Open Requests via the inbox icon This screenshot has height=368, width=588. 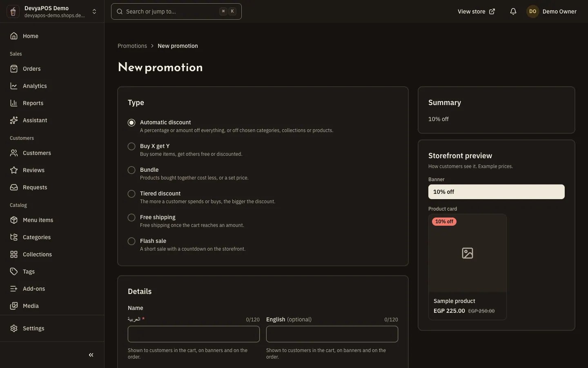tap(14, 187)
